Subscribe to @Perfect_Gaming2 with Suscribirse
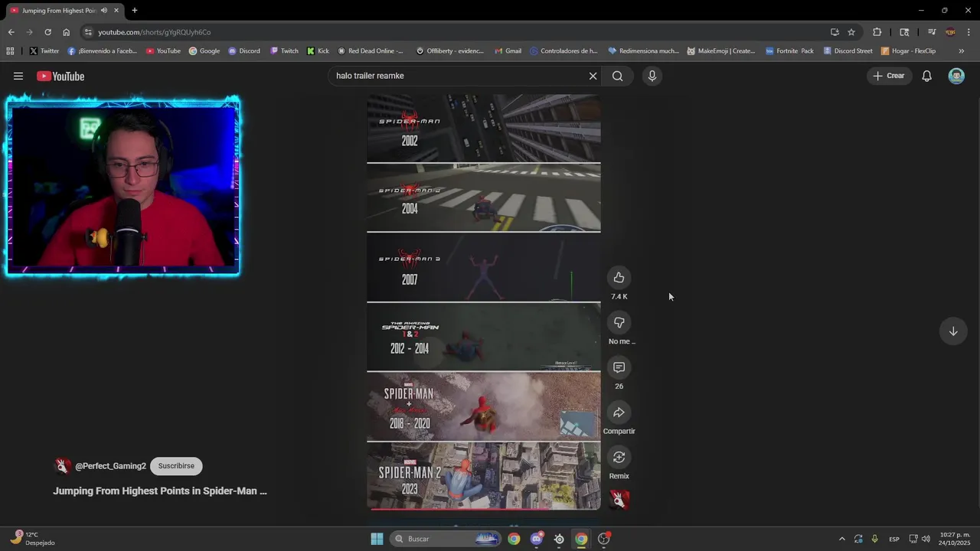The image size is (980, 551). (176, 466)
